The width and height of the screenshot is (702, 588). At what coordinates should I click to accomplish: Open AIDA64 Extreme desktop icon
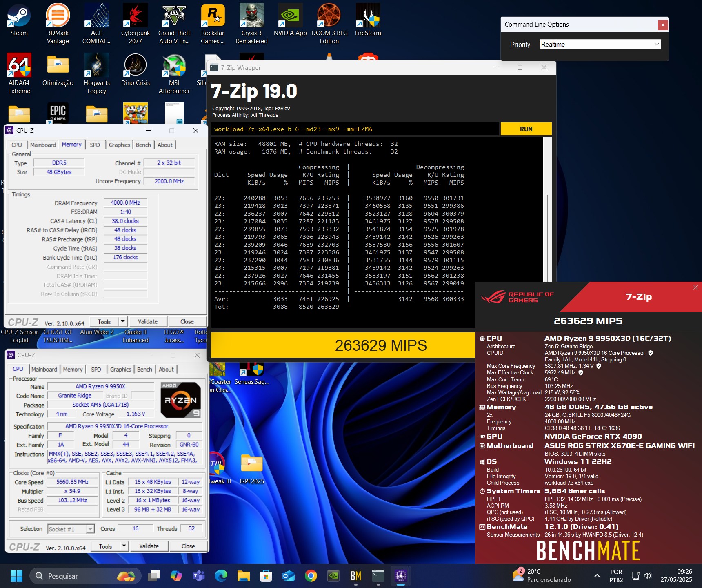[x=19, y=73]
